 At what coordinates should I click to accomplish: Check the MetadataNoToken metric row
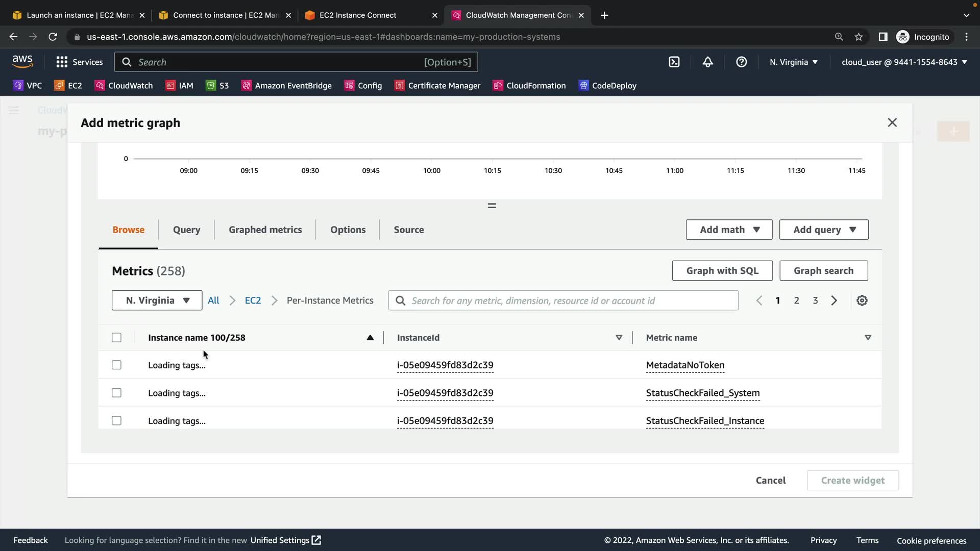click(116, 365)
